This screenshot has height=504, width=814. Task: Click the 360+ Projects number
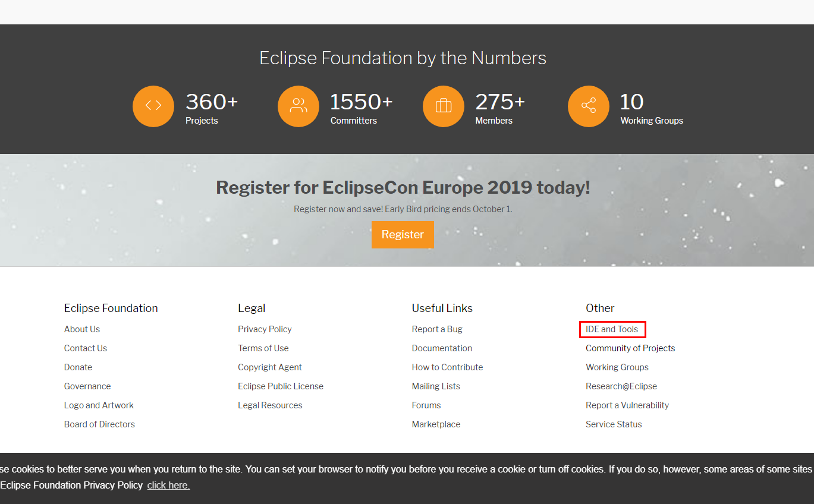pos(212,102)
